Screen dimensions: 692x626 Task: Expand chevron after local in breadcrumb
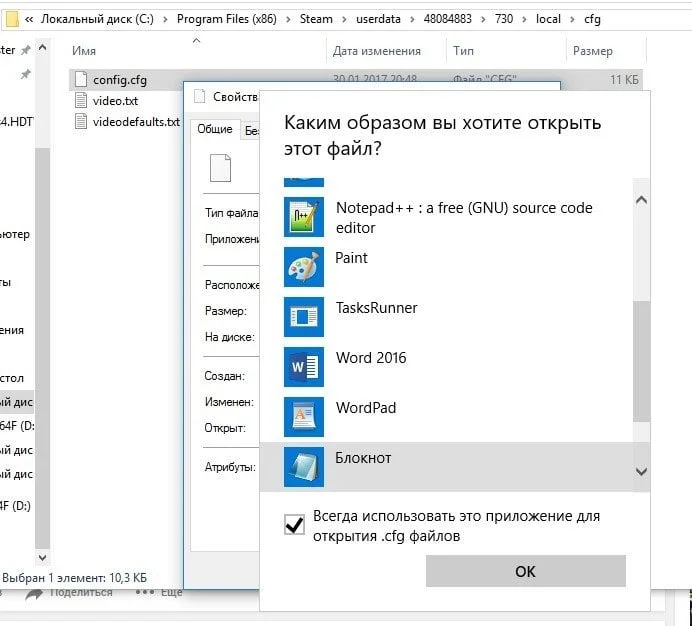[x=572, y=19]
